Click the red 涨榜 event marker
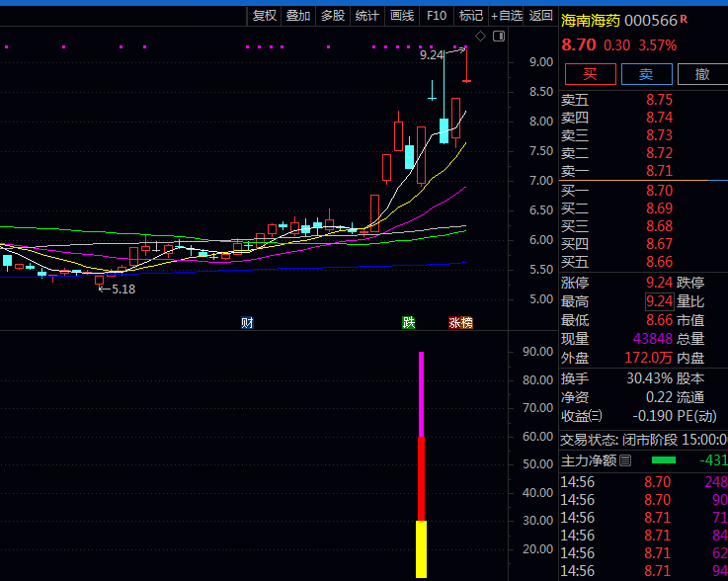 [460, 322]
